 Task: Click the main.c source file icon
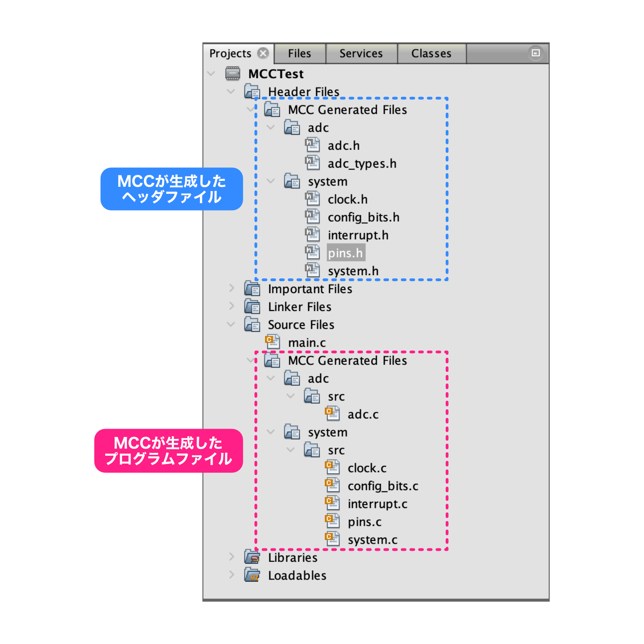pyautogui.click(x=272, y=342)
